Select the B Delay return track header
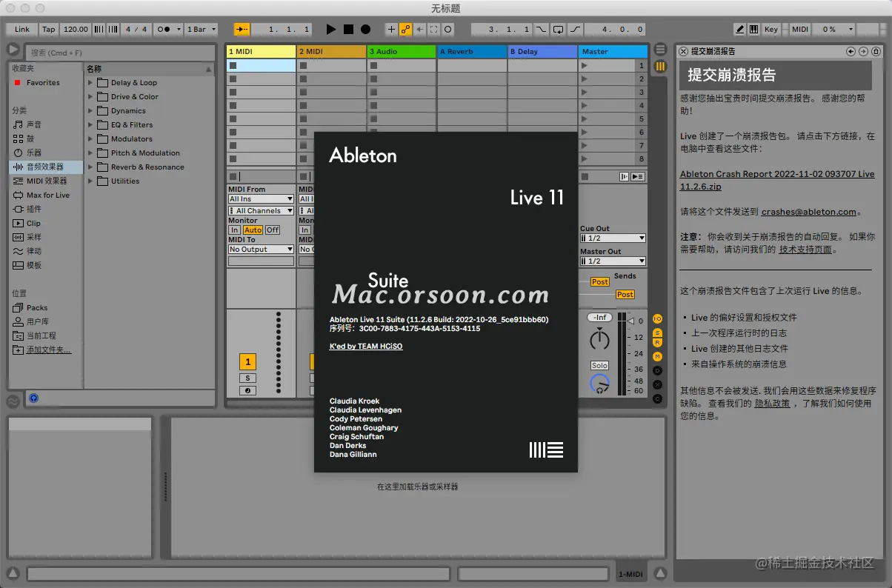Image resolution: width=892 pixels, height=588 pixels. click(x=542, y=51)
